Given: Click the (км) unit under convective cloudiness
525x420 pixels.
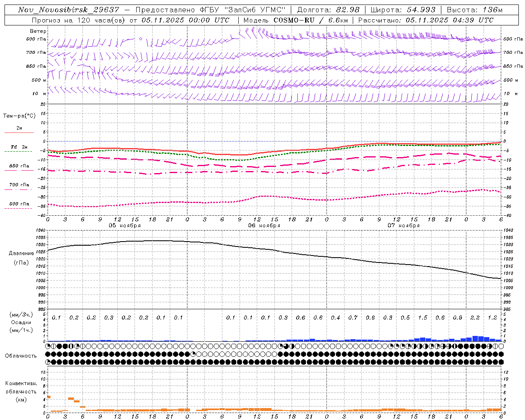Looking at the screenshot, I should point(21,399).
